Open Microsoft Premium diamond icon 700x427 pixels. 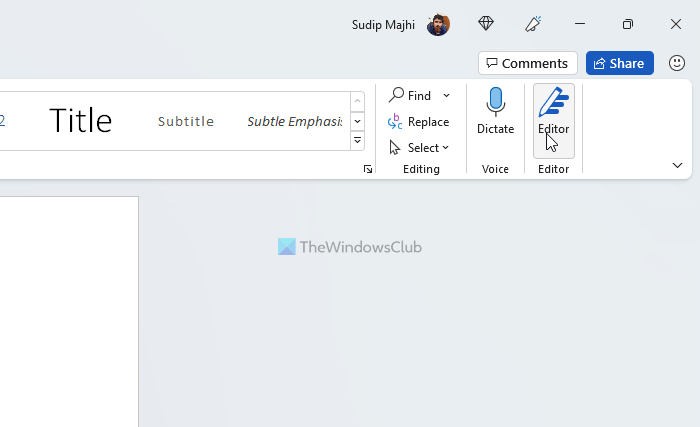[486, 24]
